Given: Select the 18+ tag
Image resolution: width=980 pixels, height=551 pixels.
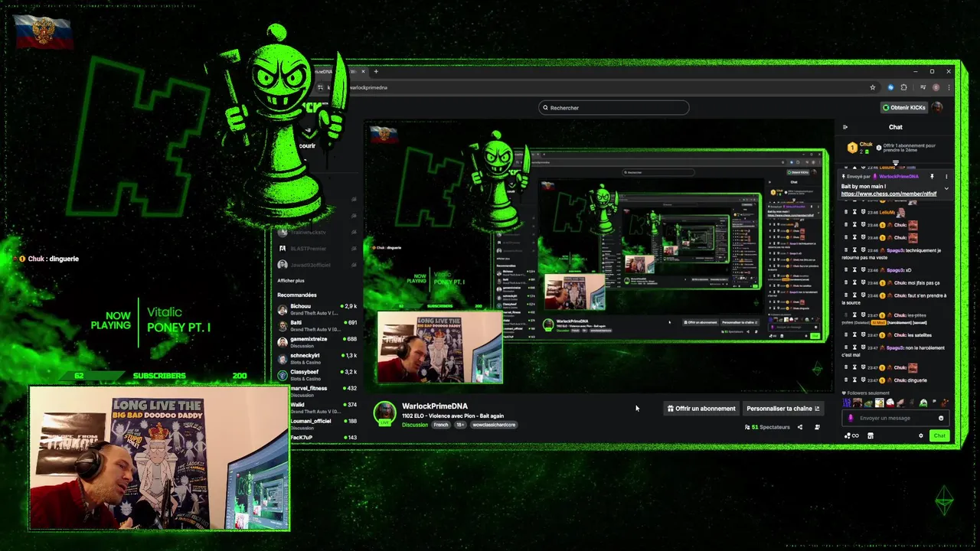Looking at the screenshot, I should (x=460, y=425).
